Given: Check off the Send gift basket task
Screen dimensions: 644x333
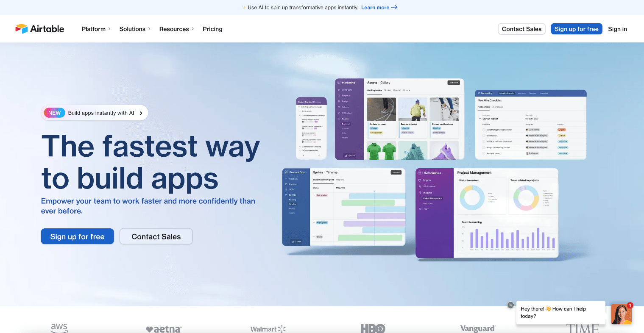Looking at the screenshot, I should (483, 153).
